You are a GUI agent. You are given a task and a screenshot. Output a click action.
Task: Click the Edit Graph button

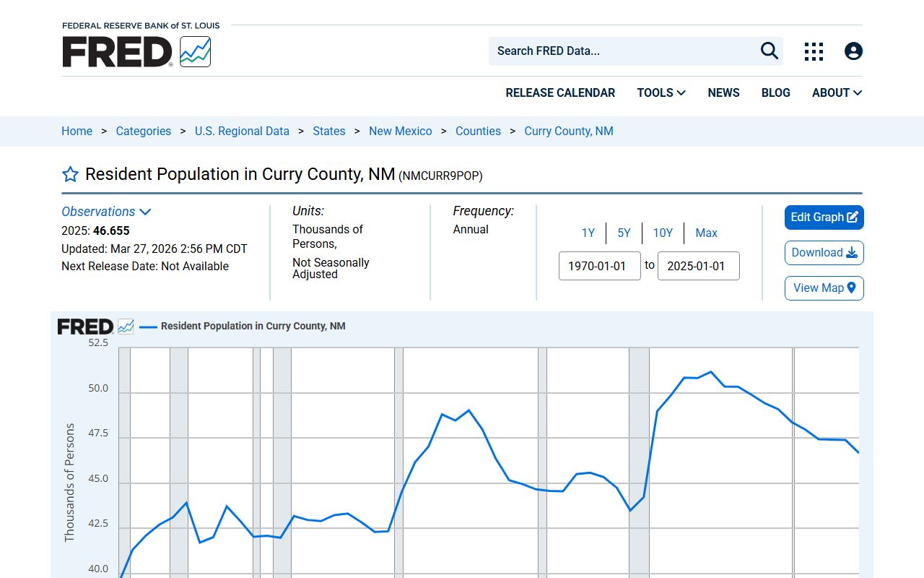824,217
